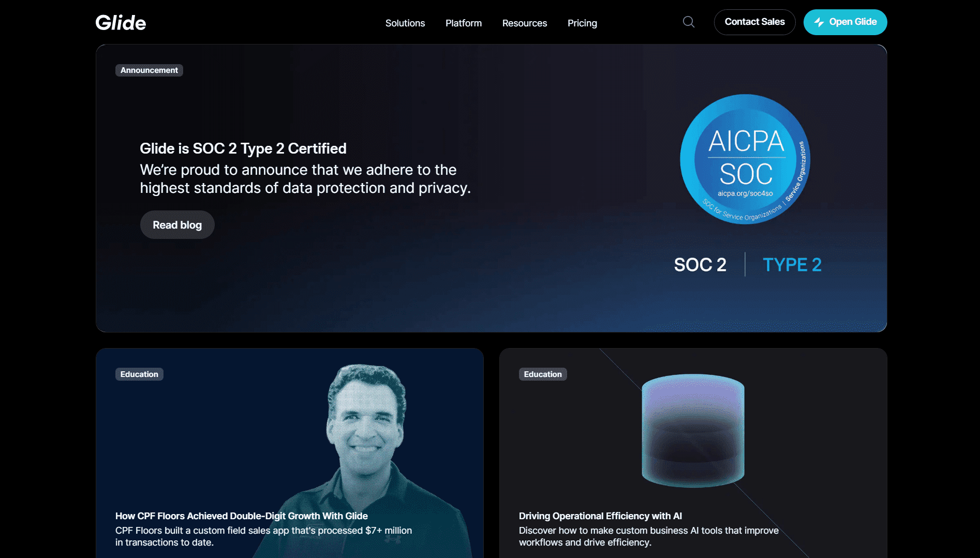Click 'CPF Floors built a custom field sales app' text

point(263,536)
